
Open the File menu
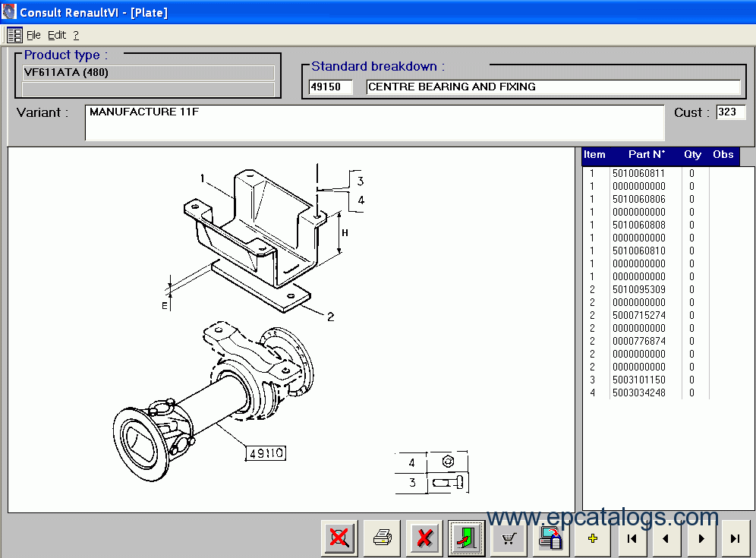coord(33,35)
